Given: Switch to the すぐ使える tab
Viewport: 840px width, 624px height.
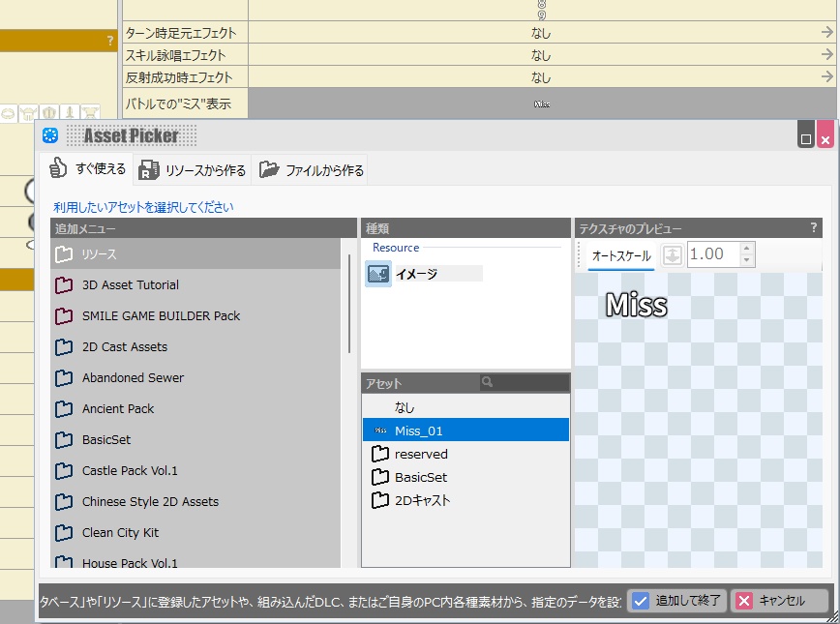Looking at the screenshot, I should click(87, 168).
